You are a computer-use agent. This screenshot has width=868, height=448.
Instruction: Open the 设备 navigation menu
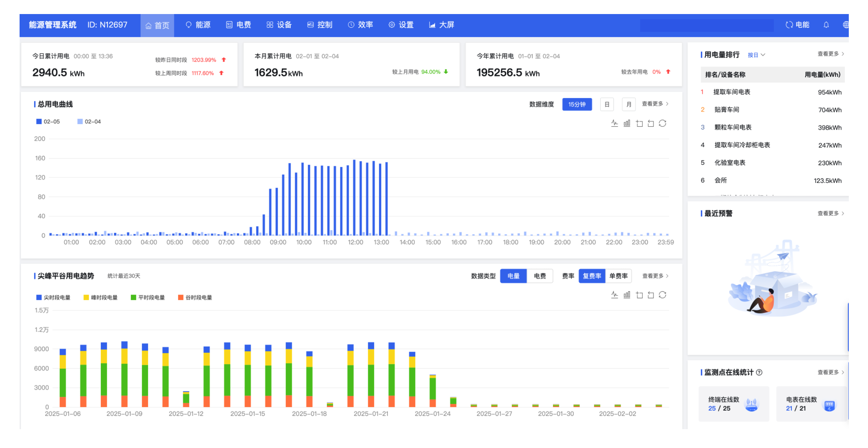coord(279,25)
